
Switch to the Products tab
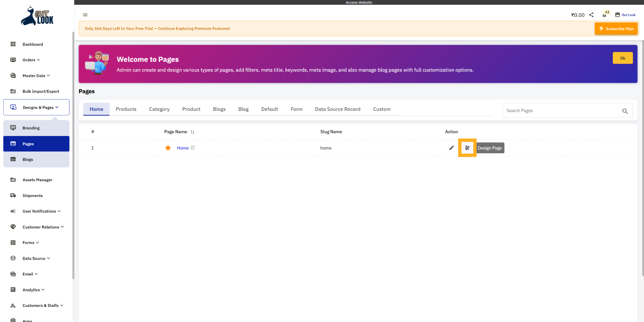coord(126,109)
